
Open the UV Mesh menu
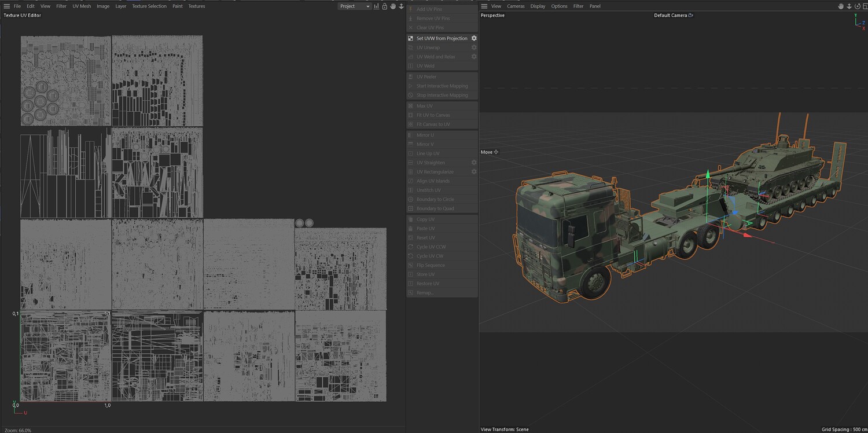[82, 6]
